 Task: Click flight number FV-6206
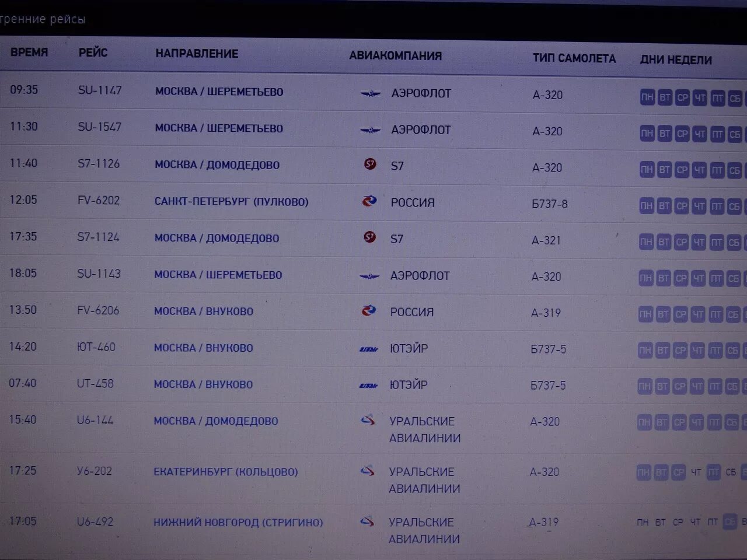click(x=98, y=310)
